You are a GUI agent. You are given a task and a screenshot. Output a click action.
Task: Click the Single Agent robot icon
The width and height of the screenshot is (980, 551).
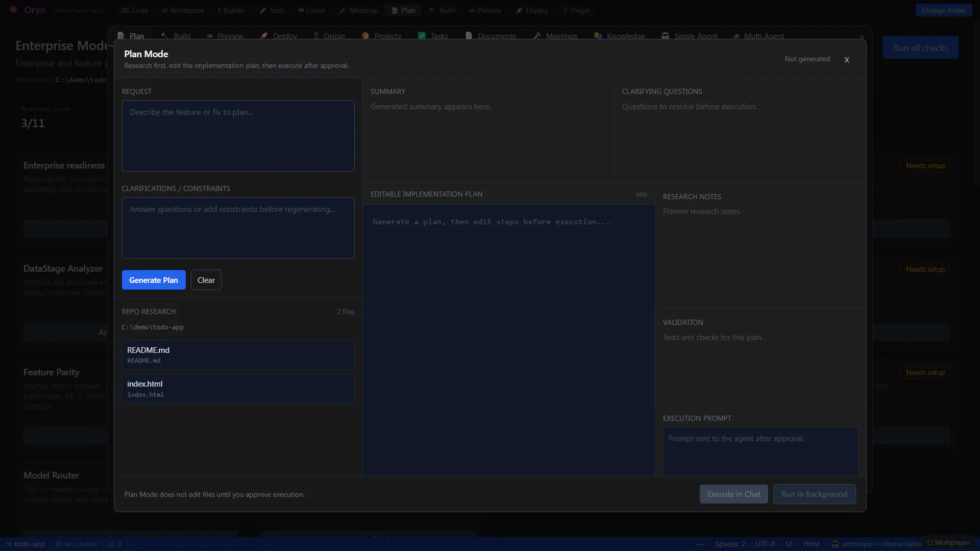pyautogui.click(x=666, y=36)
